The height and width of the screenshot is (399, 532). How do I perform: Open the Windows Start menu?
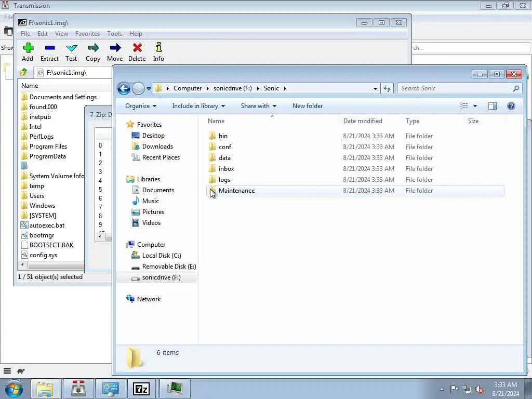(14, 389)
